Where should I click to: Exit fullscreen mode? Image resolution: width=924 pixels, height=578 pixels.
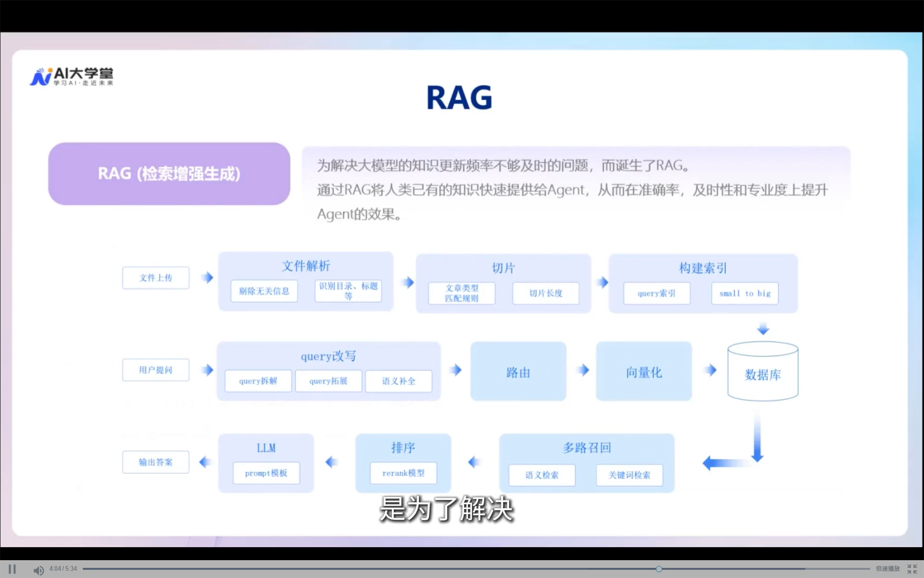[912, 569]
